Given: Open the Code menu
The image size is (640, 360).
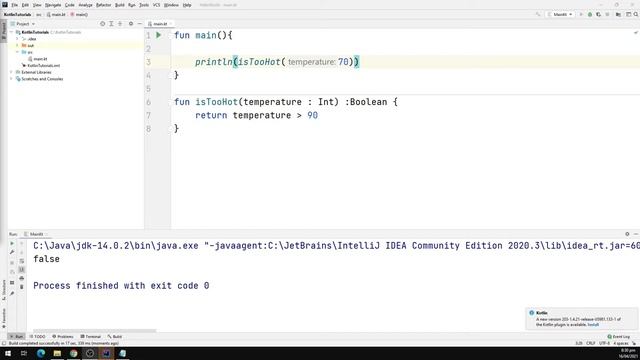Looking at the screenshot, I should click(70, 5).
